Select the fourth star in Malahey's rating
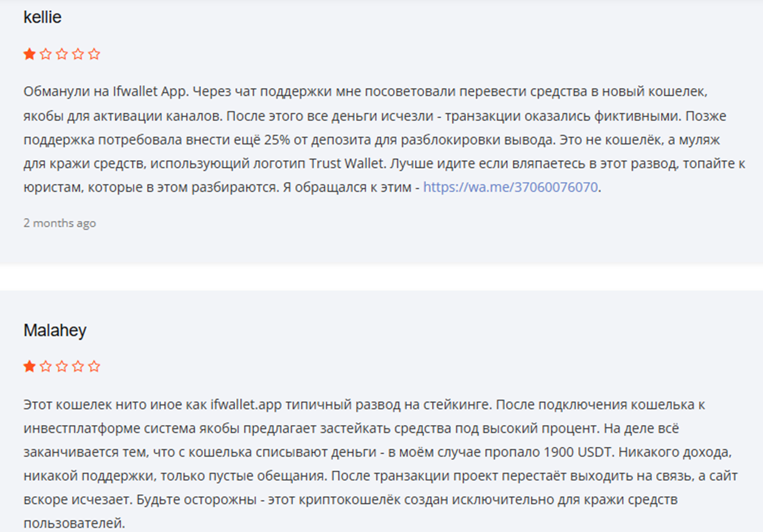Image resolution: width=763 pixels, height=532 pixels. click(78, 366)
